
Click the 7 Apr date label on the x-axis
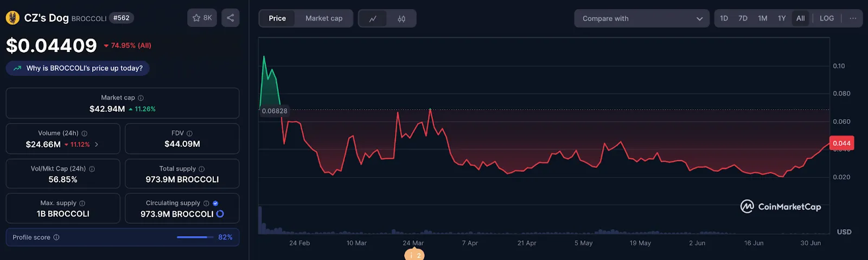470,243
